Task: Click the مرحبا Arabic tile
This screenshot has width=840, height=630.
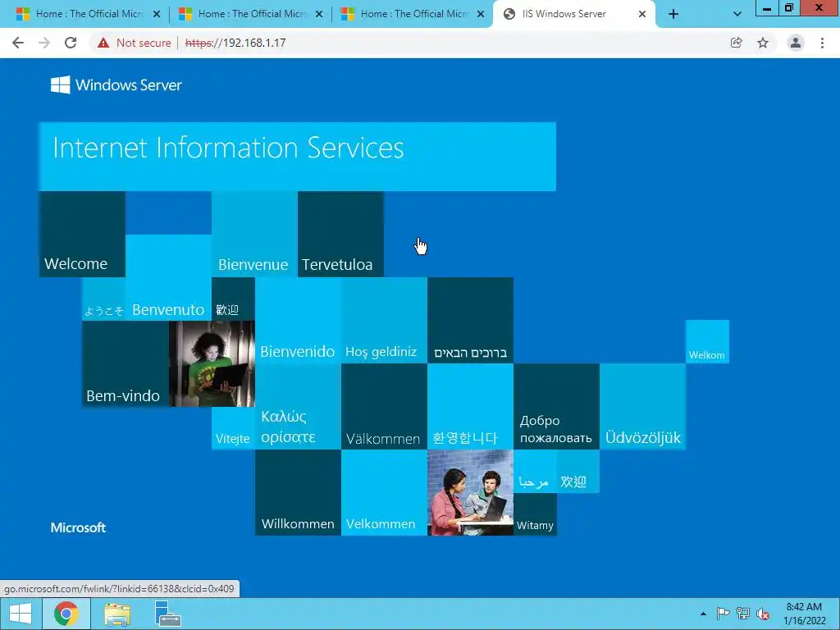Action: click(535, 472)
